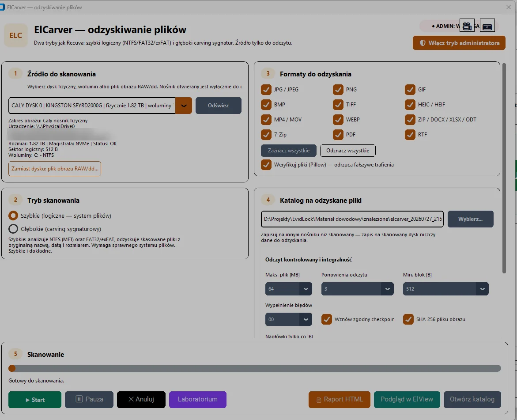Toggle the Weryfikuj pliki (Pillow) checkbox

click(266, 165)
